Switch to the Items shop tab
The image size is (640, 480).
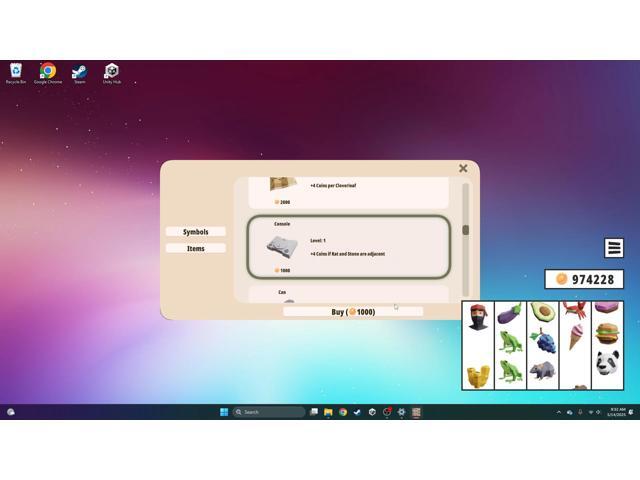[195, 248]
